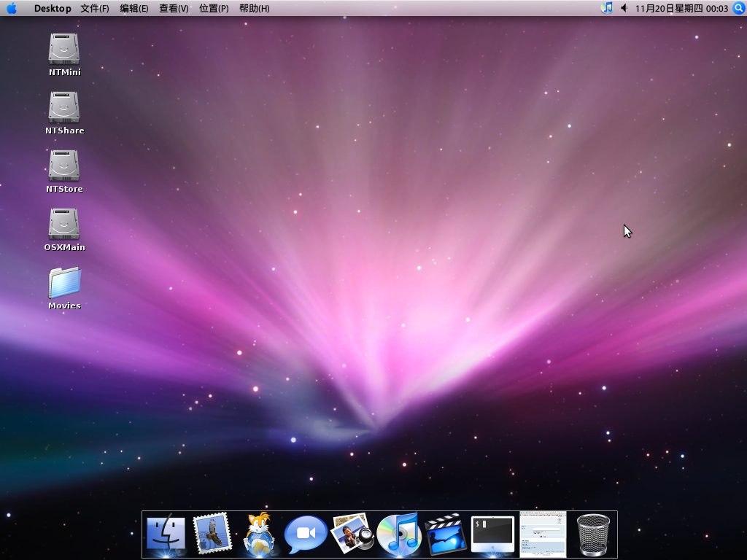The image size is (747, 560).
Task: Select the OSXMain drive icon
Action: (x=64, y=224)
